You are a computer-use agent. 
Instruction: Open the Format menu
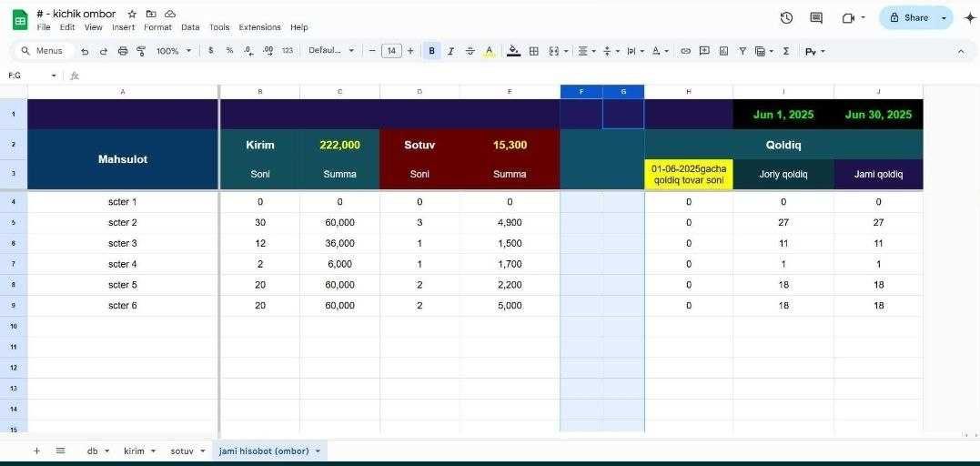[x=157, y=27]
